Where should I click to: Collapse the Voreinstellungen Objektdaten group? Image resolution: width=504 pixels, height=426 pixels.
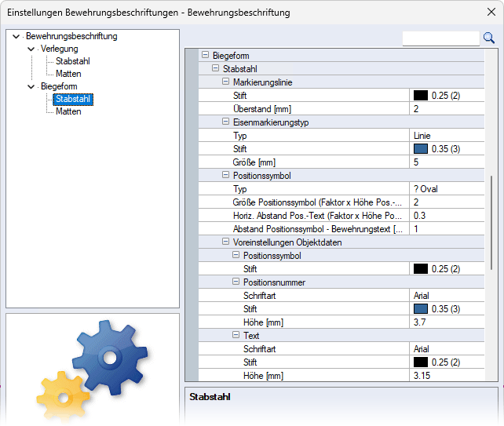226,242
